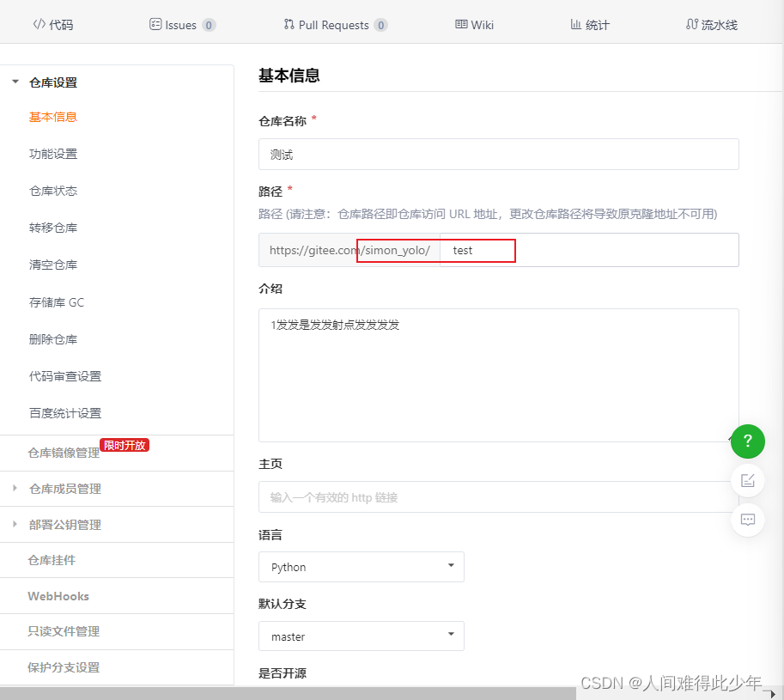Expand the 部署公钥管理 section
This screenshot has width=784, height=700.
click(64, 525)
